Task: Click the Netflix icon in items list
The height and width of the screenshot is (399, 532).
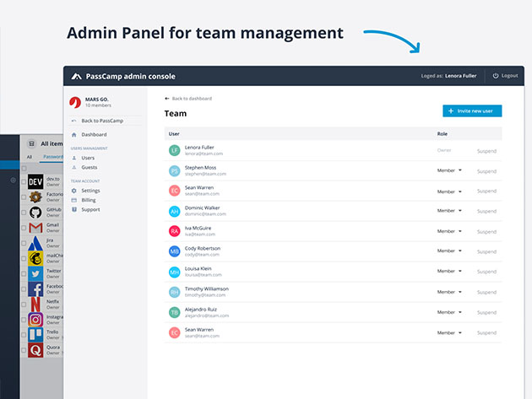Action: [x=35, y=302]
